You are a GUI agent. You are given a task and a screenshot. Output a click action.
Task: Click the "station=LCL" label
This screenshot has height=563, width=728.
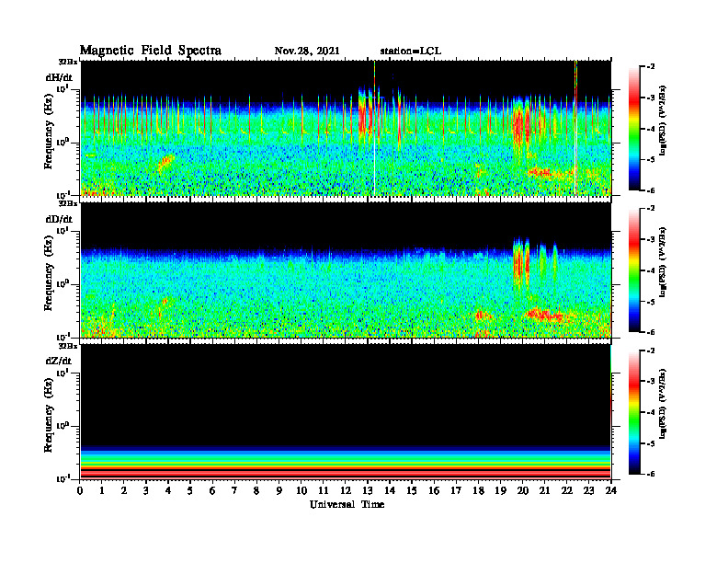411,52
